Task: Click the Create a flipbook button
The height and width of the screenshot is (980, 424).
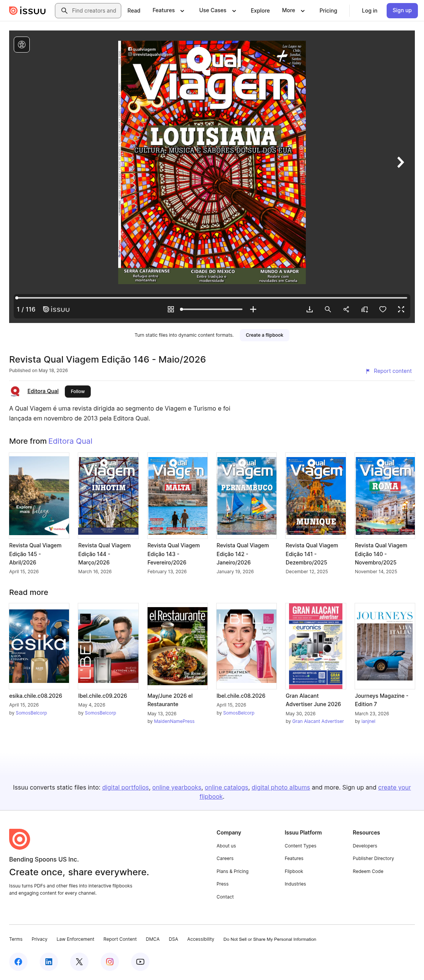Action: coord(264,335)
